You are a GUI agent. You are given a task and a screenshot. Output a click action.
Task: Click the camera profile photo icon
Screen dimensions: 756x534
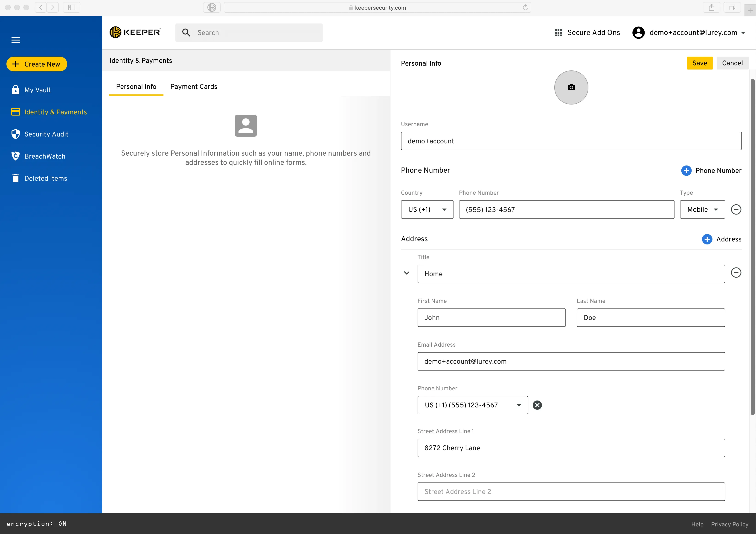(x=571, y=87)
